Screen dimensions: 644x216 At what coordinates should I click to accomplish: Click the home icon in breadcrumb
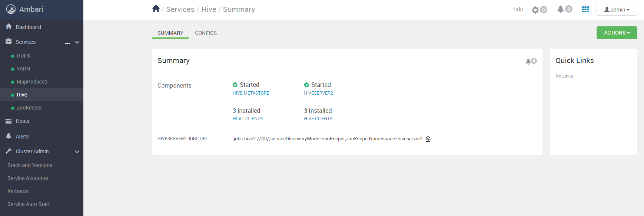[156, 9]
